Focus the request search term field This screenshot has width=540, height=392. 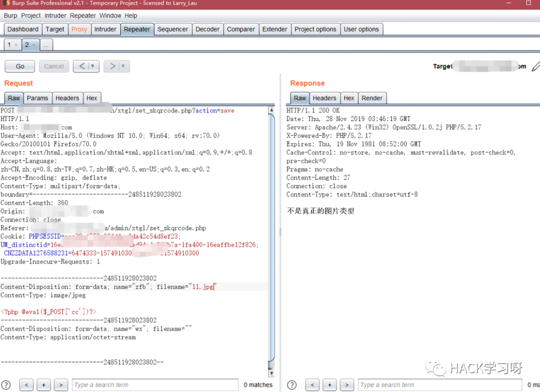[x=155, y=385]
